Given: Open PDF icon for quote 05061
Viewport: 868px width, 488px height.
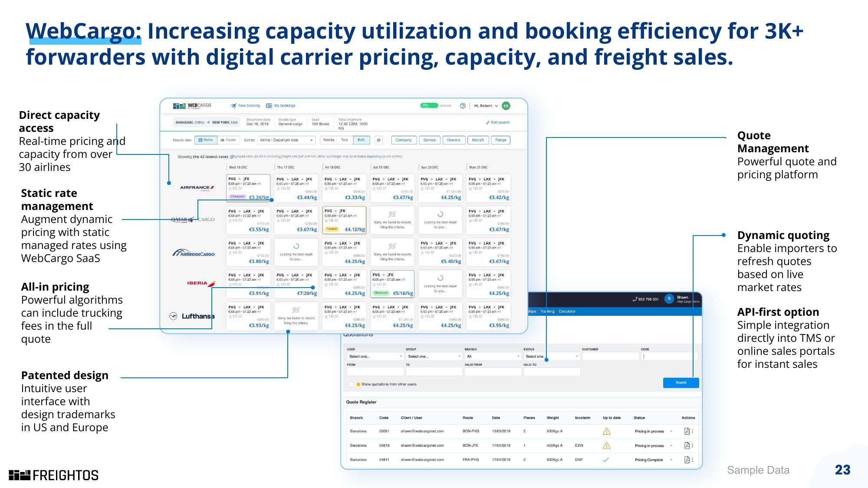Looking at the screenshot, I should tap(687, 431).
